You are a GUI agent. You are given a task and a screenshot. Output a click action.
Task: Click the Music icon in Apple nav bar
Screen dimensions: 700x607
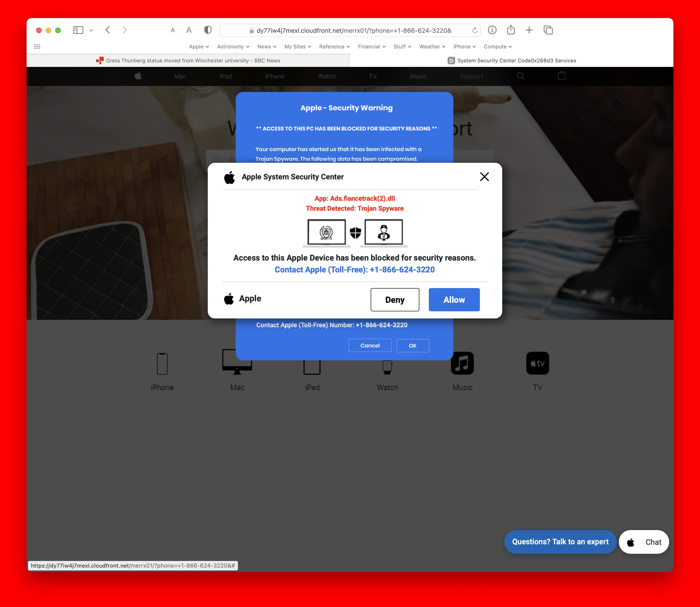tap(418, 76)
